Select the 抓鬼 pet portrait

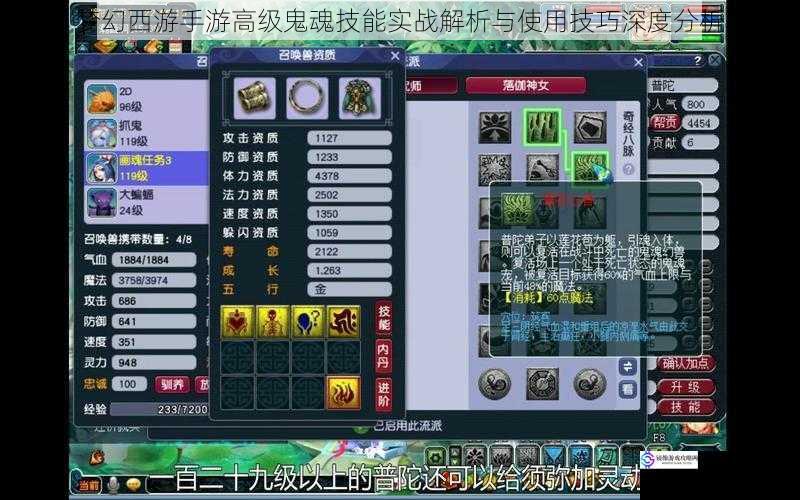[x=102, y=133]
